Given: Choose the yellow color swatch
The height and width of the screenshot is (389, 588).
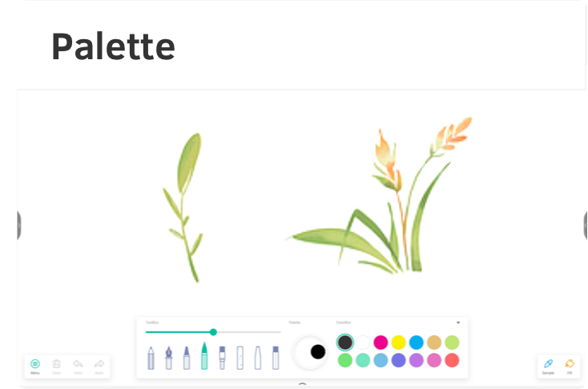Looking at the screenshot, I should pyautogui.click(x=398, y=343).
